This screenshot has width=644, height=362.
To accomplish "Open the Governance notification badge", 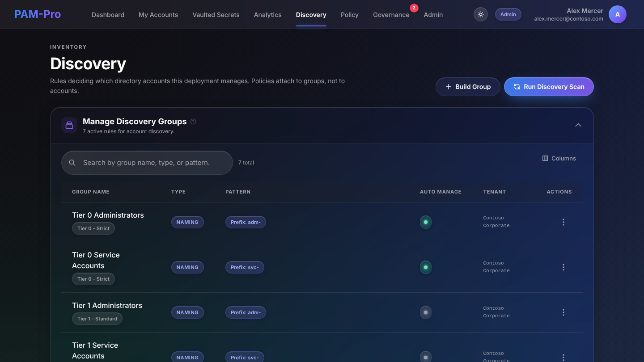I will pyautogui.click(x=414, y=8).
